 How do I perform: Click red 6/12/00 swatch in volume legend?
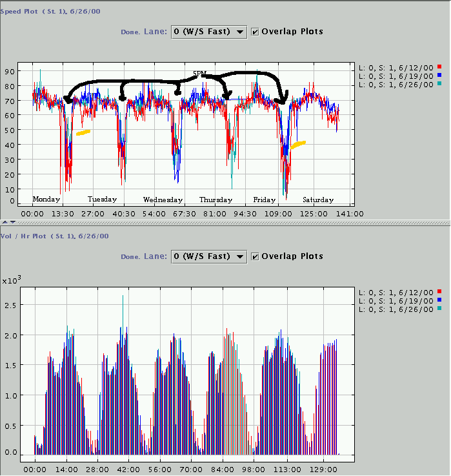point(439,292)
